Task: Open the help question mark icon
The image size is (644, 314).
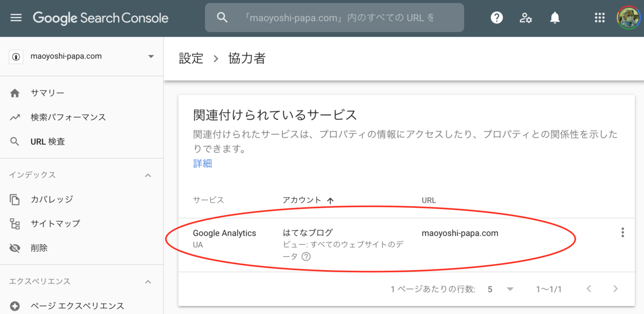Action: pyautogui.click(x=497, y=18)
